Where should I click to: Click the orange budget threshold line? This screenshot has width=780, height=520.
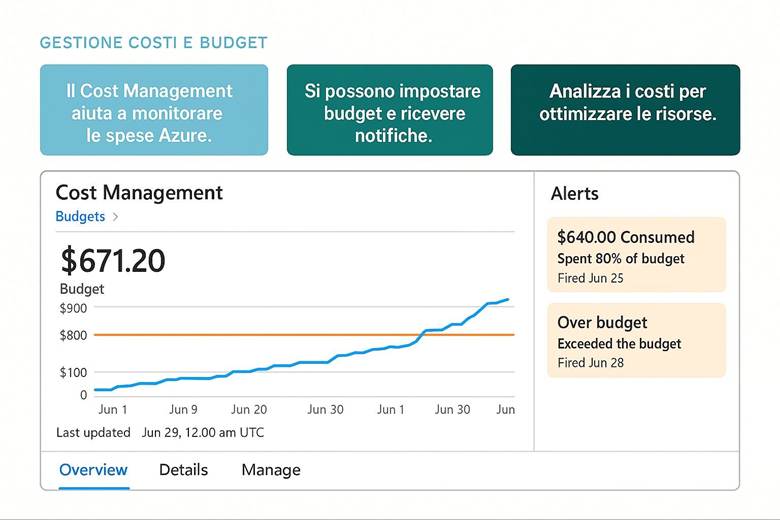pyautogui.click(x=250, y=335)
